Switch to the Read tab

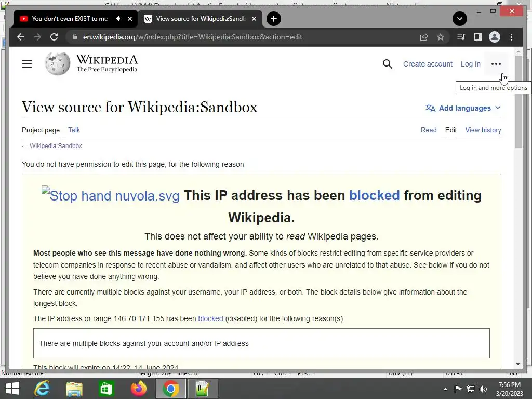tap(429, 130)
